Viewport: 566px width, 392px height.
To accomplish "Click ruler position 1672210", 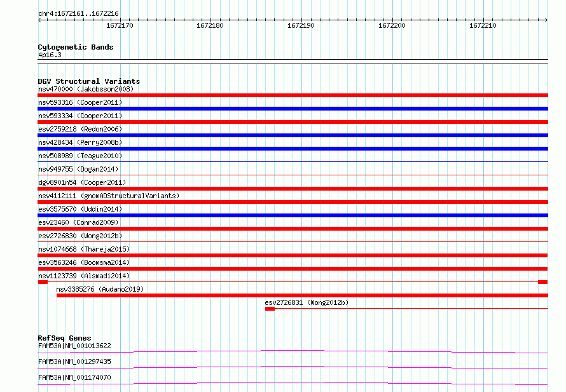I will coord(483,25).
